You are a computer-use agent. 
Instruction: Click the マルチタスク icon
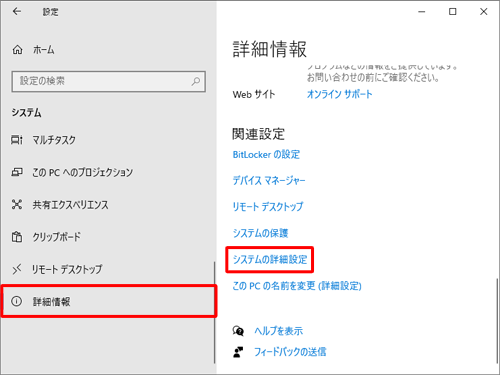[x=17, y=140]
